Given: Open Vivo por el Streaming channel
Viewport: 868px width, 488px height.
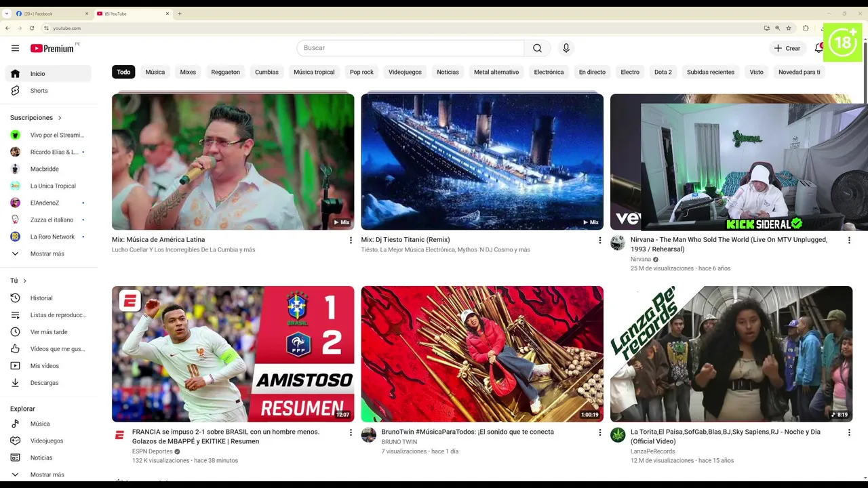Looking at the screenshot, I should click(47, 135).
